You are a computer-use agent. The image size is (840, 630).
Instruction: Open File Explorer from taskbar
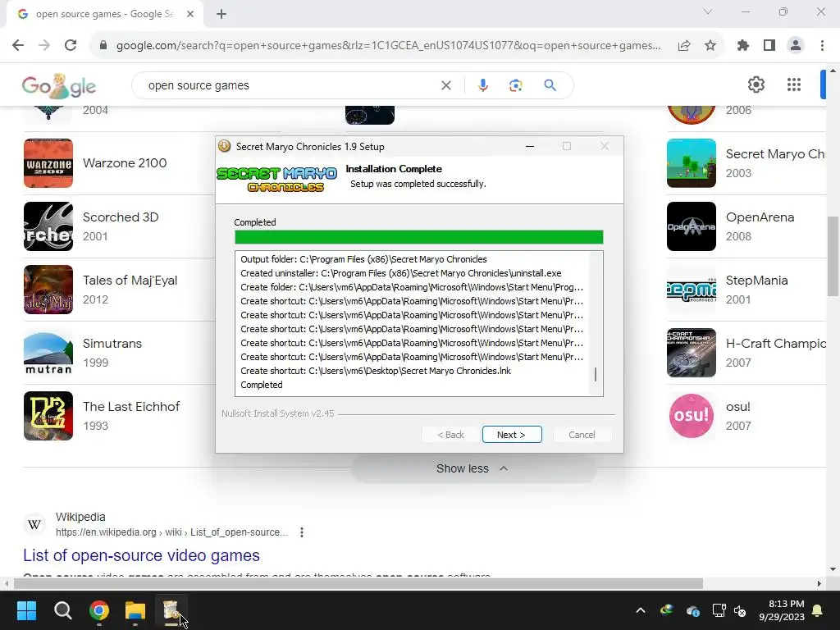[x=135, y=610]
